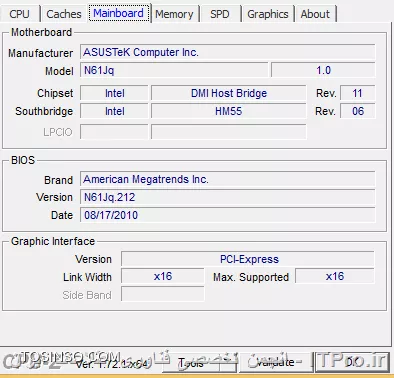The image size is (394, 378).
Task: Select the Chipset vendor Intel field
Action: tap(114, 93)
